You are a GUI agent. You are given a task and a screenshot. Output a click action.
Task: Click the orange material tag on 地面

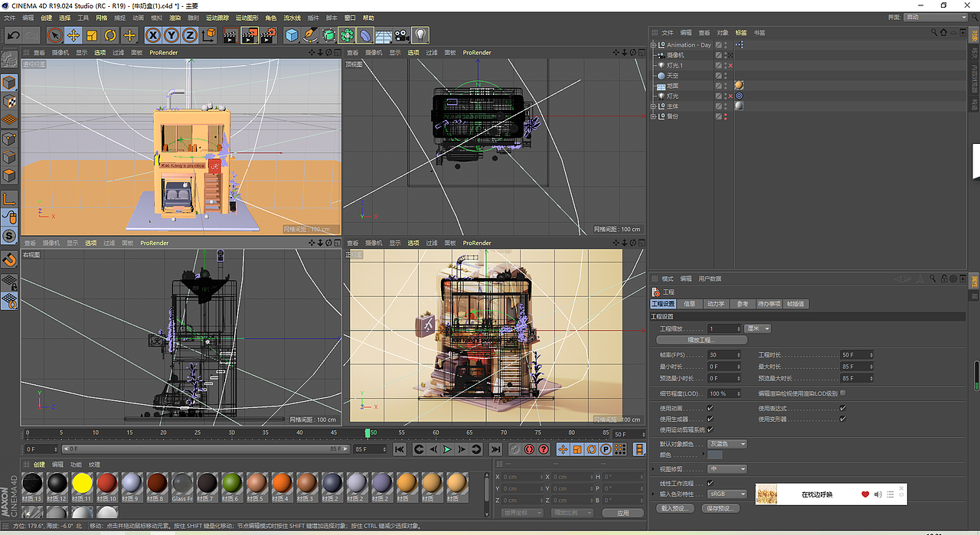[738, 86]
